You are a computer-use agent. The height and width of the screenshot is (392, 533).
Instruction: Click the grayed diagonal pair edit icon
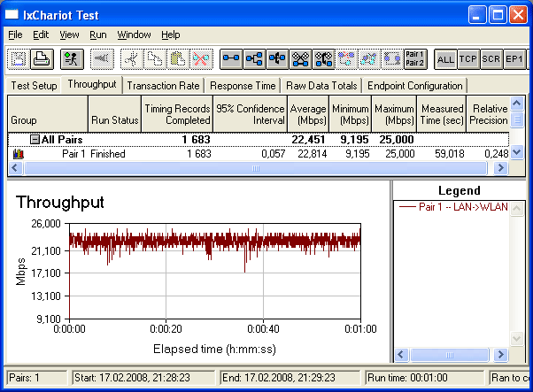pos(369,59)
